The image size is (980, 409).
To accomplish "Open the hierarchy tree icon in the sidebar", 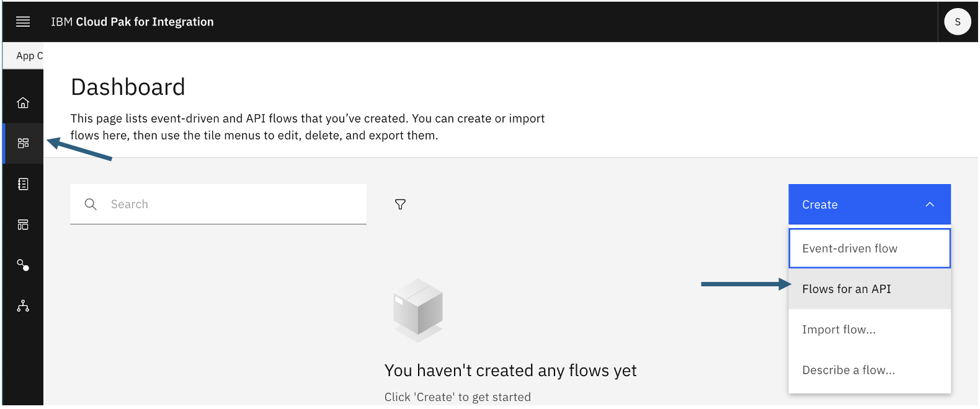I will [23, 306].
